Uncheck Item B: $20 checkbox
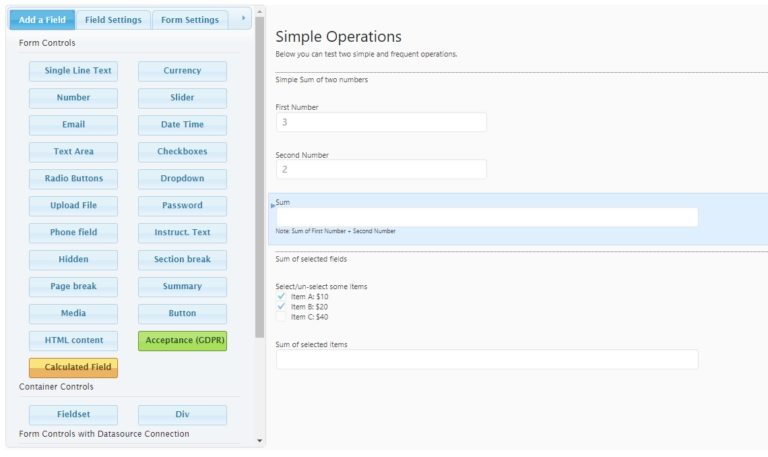 [x=281, y=307]
